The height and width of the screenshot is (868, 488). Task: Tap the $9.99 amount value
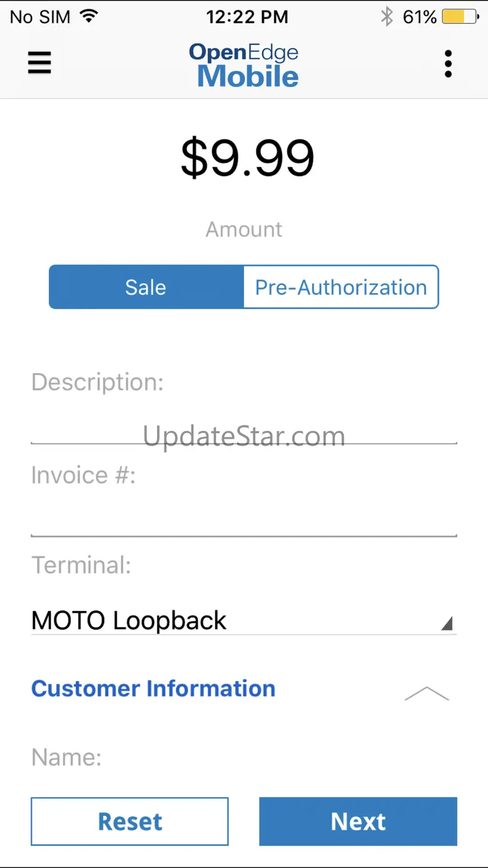point(247,158)
